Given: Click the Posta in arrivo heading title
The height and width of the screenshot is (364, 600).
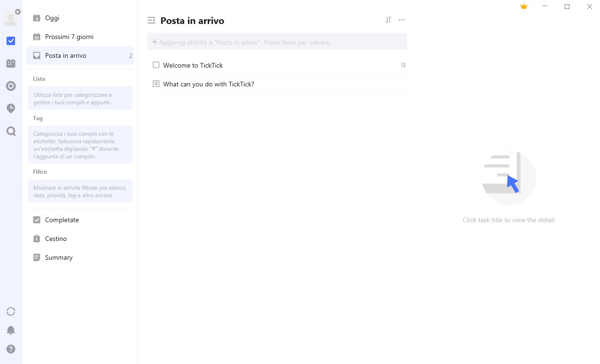Looking at the screenshot, I should pos(192,21).
